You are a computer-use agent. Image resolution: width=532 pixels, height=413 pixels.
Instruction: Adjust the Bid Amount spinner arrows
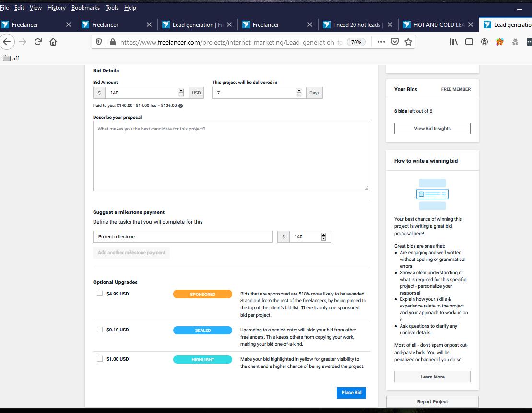click(x=181, y=93)
